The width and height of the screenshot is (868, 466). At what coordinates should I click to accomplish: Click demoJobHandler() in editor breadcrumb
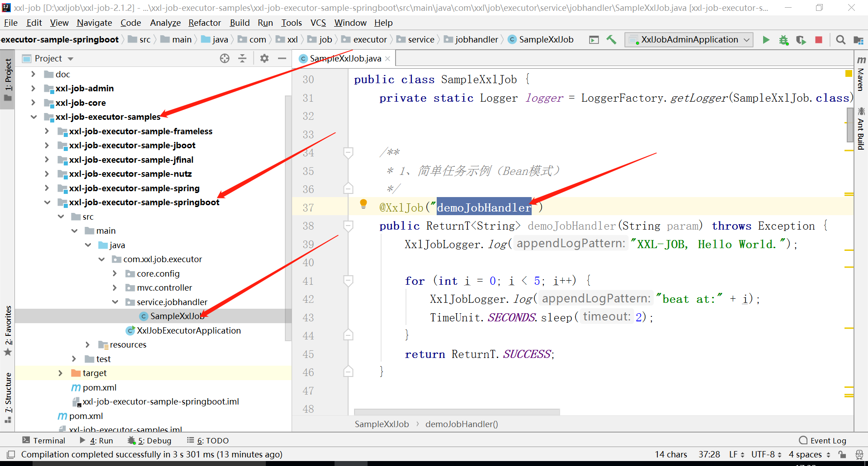tap(462, 424)
